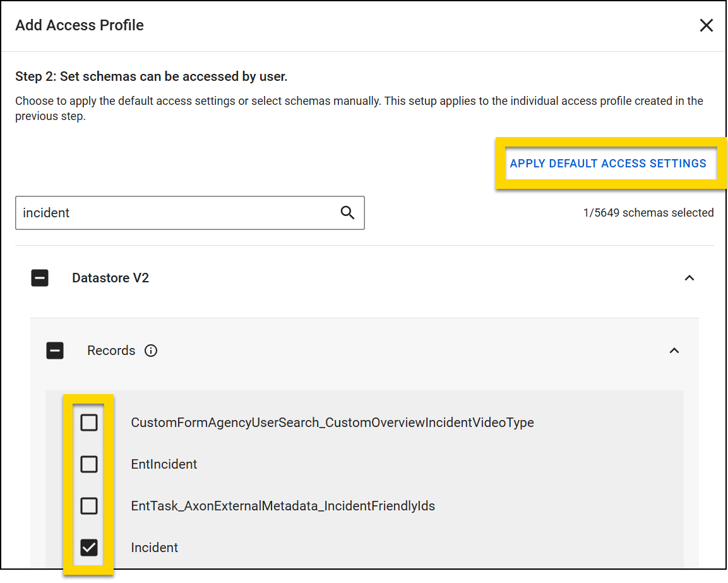Enable the EntIncident schema checkbox
The image size is (728, 583).
[89, 464]
